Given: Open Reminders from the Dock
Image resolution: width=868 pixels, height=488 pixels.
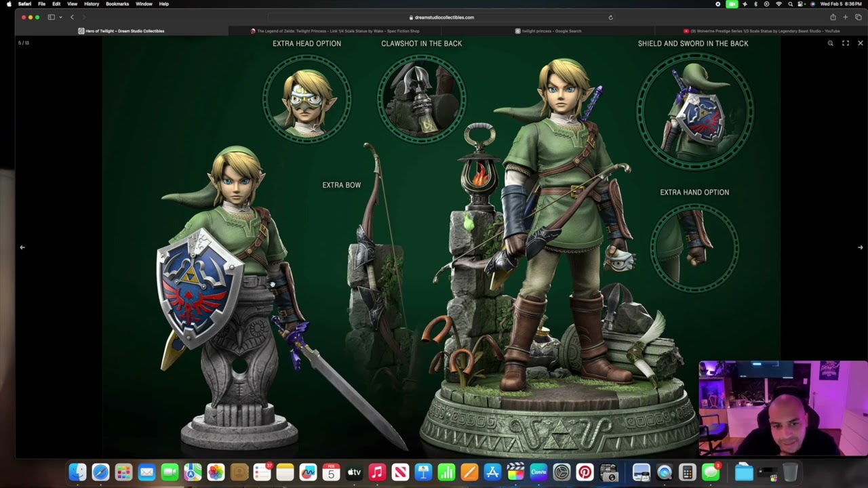Looking at the screenshot, I should pyautogui.click(x=262, y=472).
